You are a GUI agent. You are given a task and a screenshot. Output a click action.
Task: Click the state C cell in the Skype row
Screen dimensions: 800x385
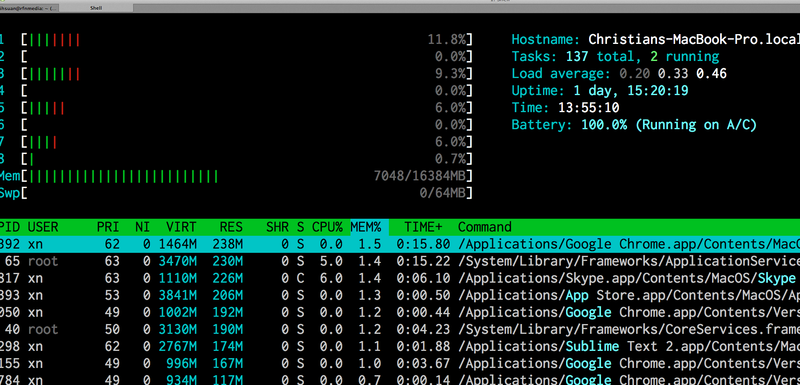click(x=301, y=278)
